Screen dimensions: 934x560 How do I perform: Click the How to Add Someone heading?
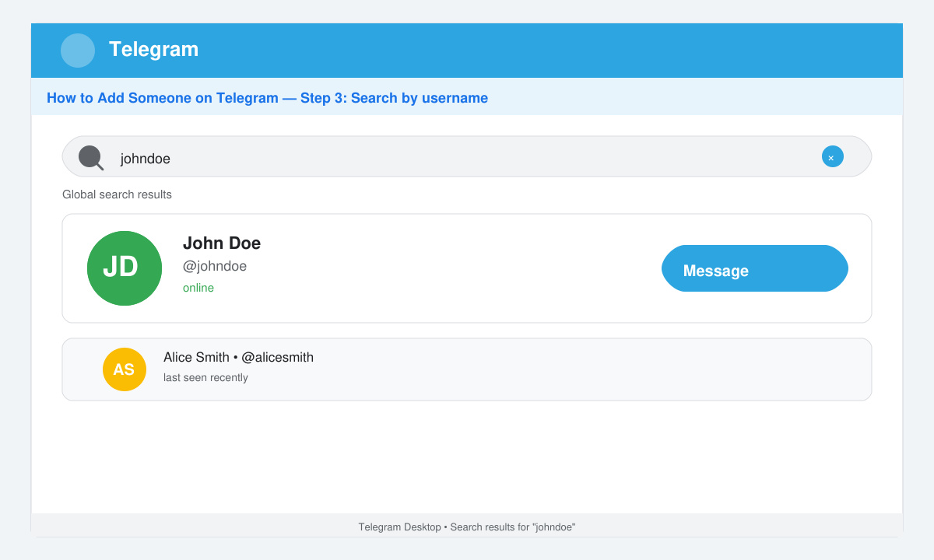pos(267,98)
